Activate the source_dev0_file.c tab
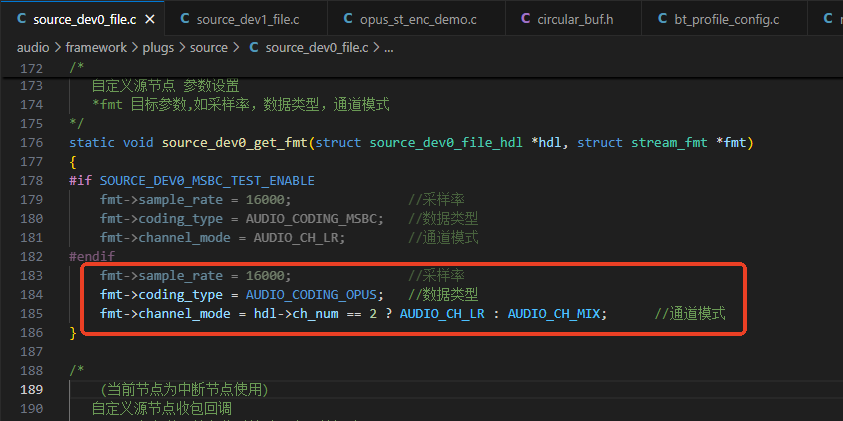This screenshot has height=421, width=843. 82,19
